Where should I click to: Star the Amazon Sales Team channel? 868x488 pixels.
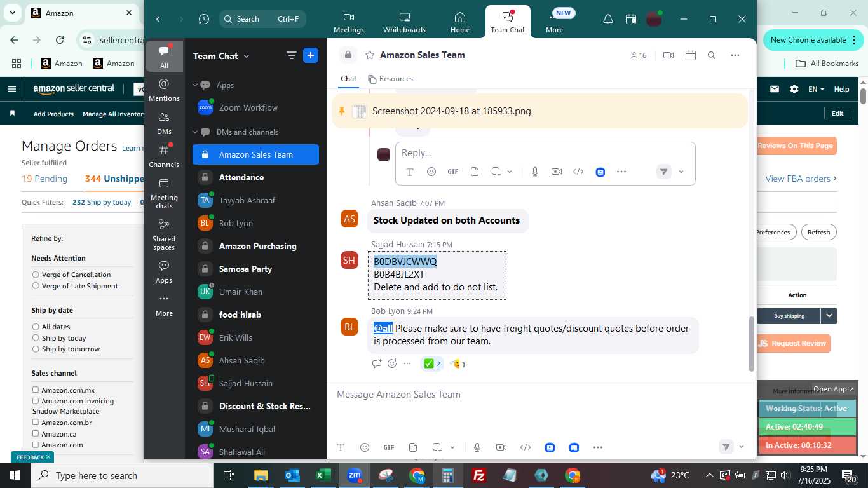[x=369, y=55]
